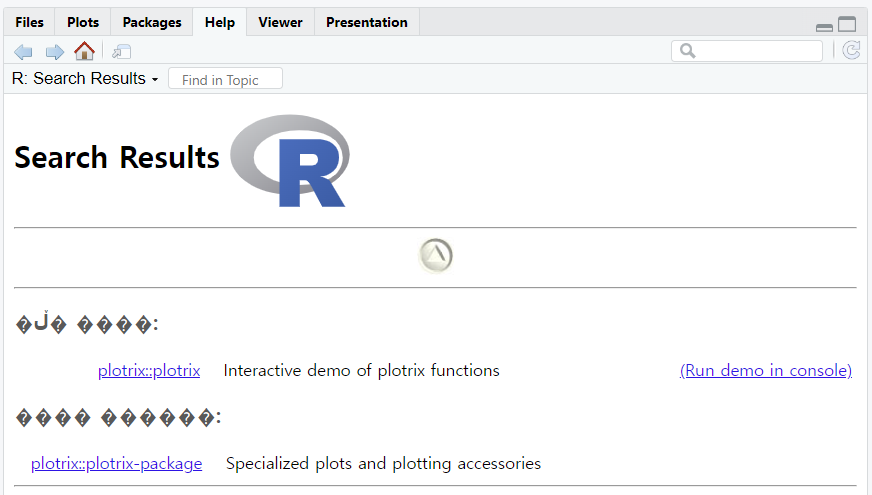Switch to the Files tab

(29, 22)
